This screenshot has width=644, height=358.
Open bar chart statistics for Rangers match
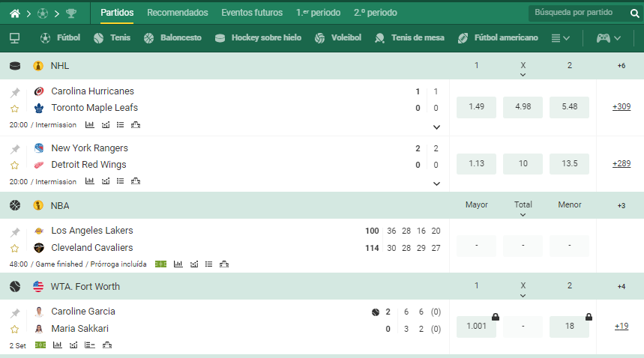(x=89, y=180)
